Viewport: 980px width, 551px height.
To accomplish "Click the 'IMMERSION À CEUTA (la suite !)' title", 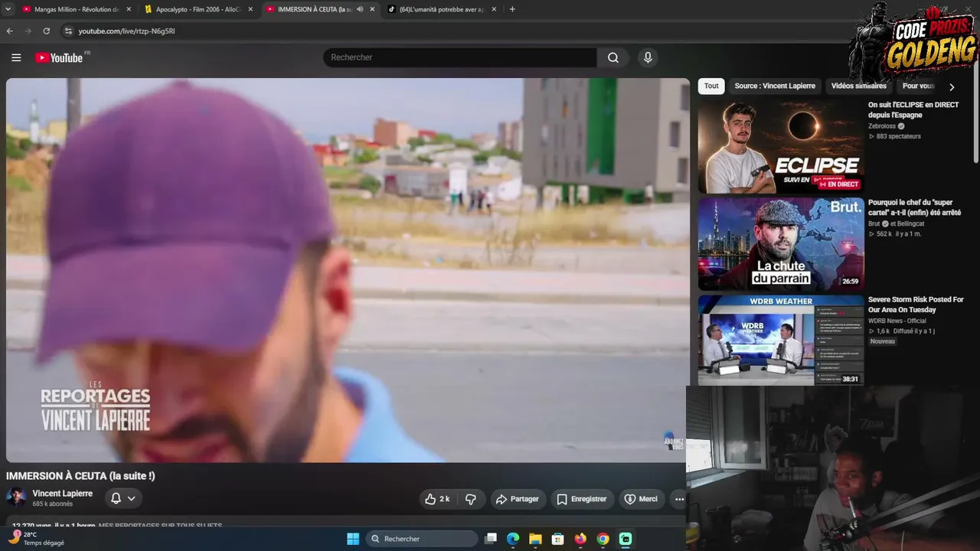I will click(x=80, y=476).
